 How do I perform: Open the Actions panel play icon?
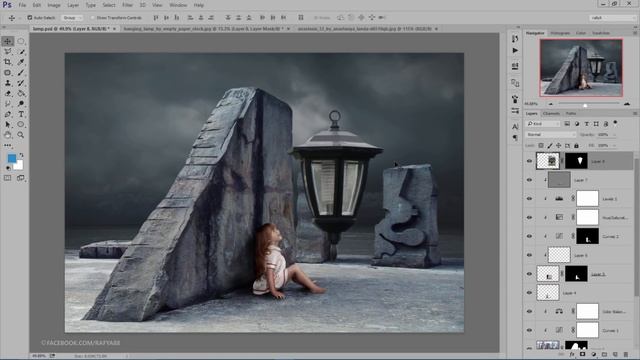pos(515,50)
